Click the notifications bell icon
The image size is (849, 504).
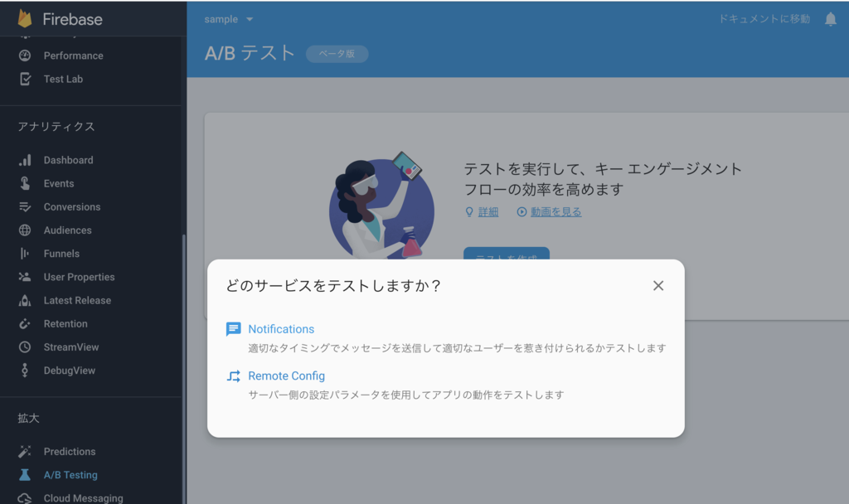[x=831, y=20]
